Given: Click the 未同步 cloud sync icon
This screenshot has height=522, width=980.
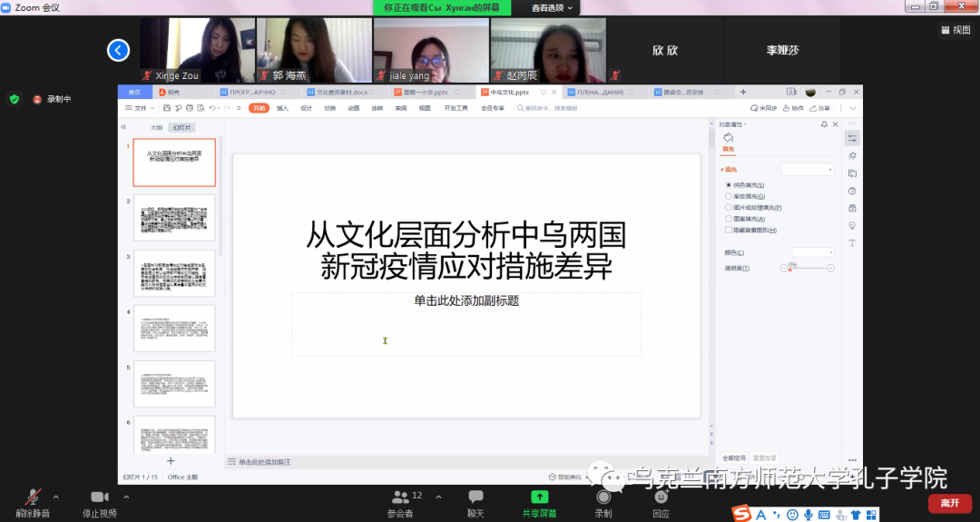Looking at the screenshot, I should 754,108.
